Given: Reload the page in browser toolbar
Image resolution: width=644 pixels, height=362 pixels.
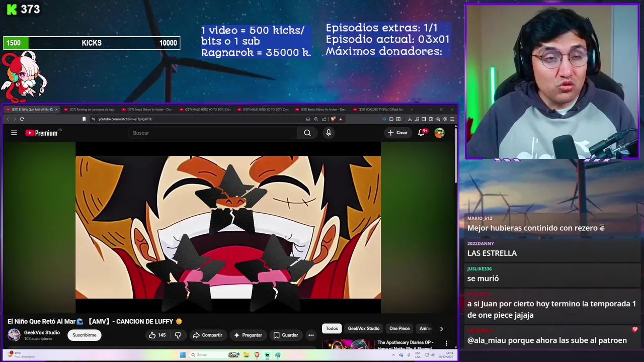Looking at the screenshot, I should tap(22, 119).
